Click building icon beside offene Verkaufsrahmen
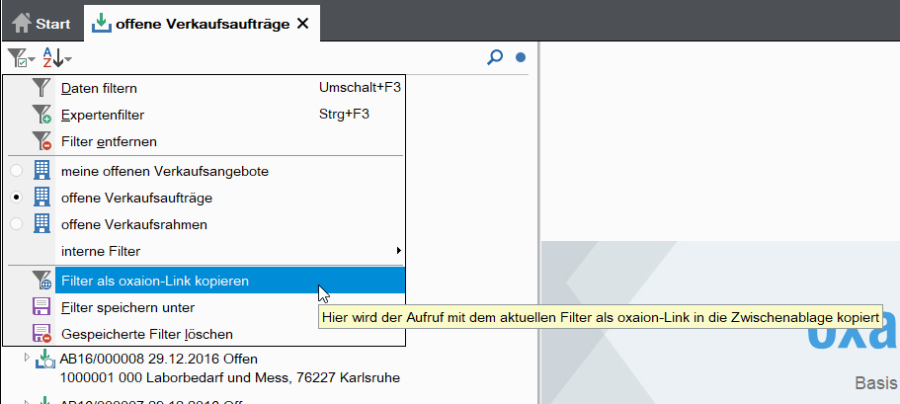This screenshot has width=900, height=404. 41,224
